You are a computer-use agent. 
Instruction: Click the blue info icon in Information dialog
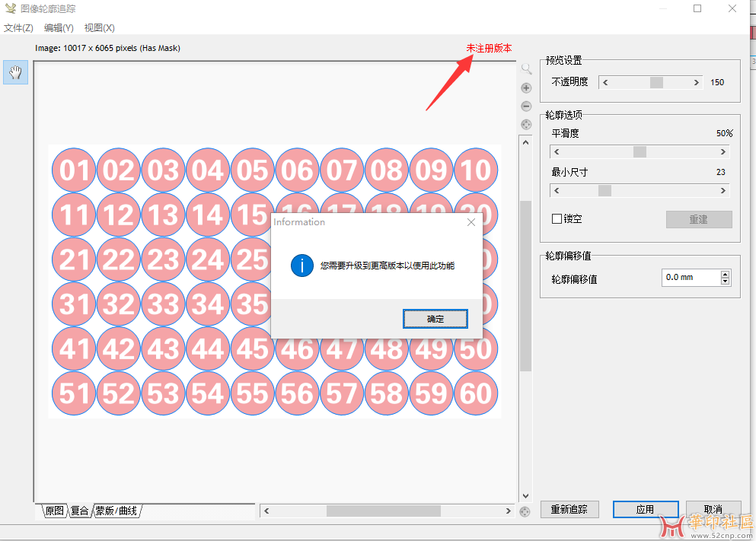(302, 266)
